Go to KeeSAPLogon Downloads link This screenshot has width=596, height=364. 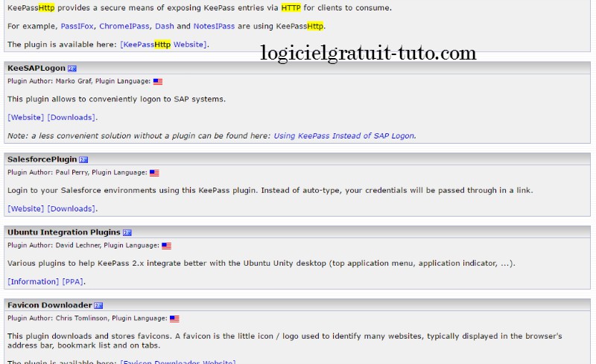point(72,118)
